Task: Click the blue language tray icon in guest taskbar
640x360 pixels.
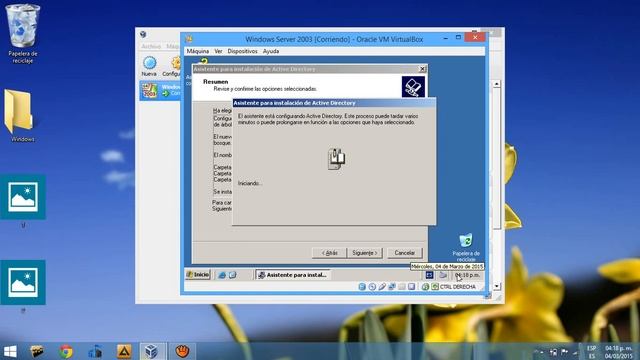Action: 429,275
